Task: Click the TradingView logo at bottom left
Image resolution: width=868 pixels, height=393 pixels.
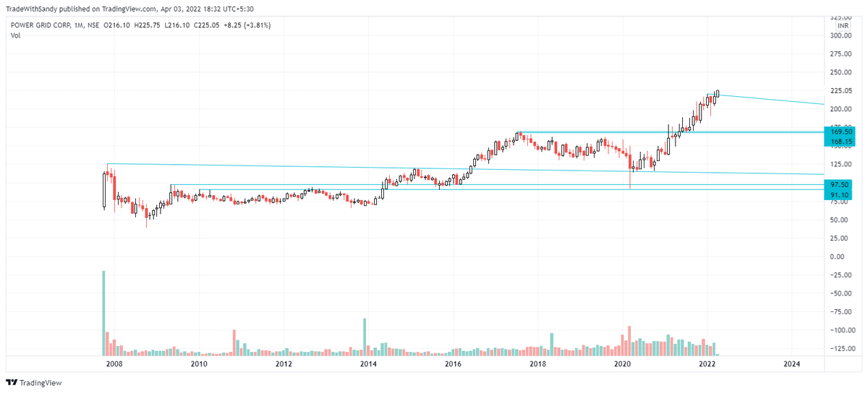Action: coord(34,383)
